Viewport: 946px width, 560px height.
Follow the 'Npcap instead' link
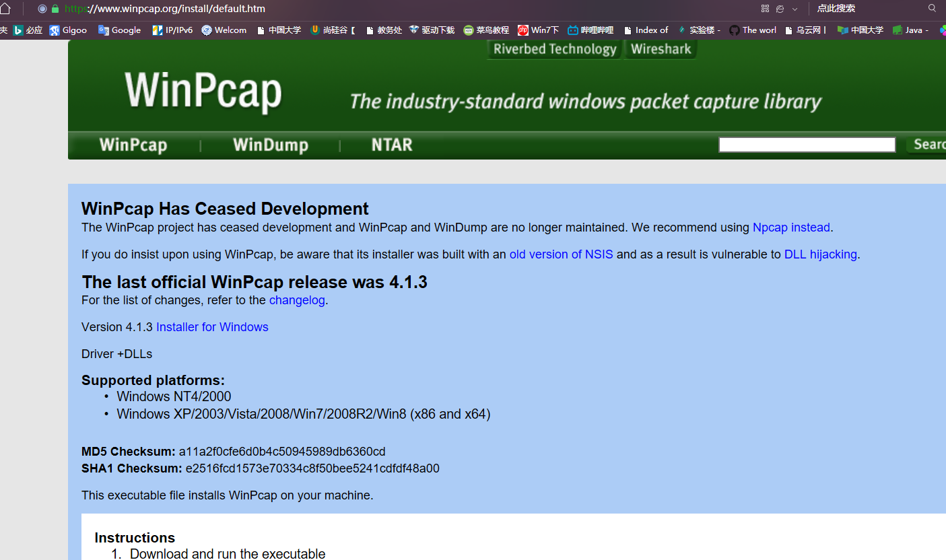click(x=791, y=228)
